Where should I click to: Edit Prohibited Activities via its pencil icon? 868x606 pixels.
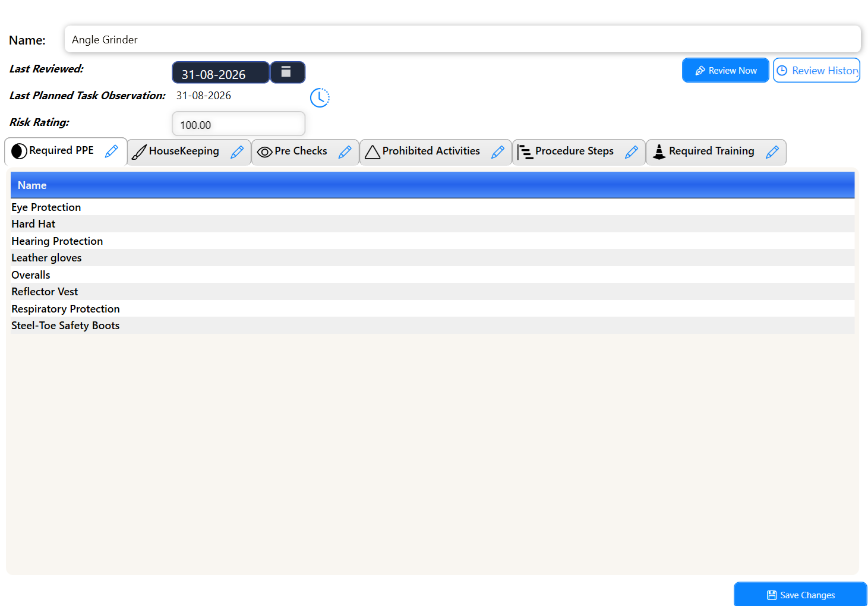point(498,152)
